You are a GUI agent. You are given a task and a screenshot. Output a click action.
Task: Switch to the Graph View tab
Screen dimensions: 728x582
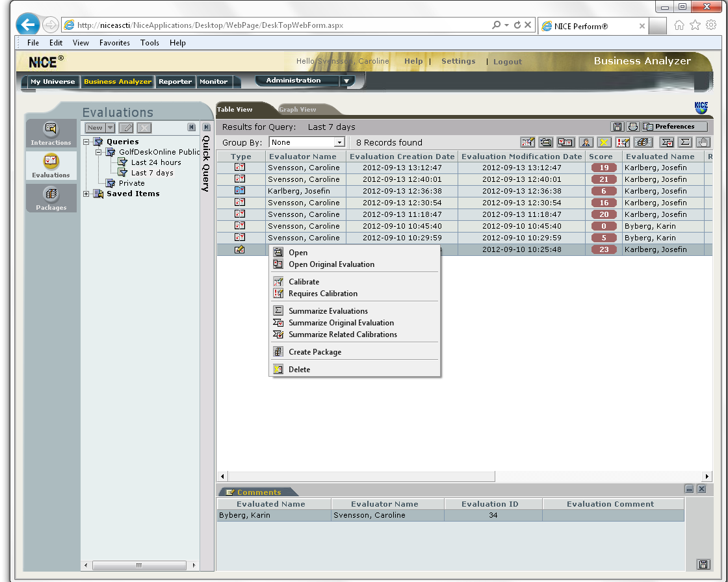point(298,110)
